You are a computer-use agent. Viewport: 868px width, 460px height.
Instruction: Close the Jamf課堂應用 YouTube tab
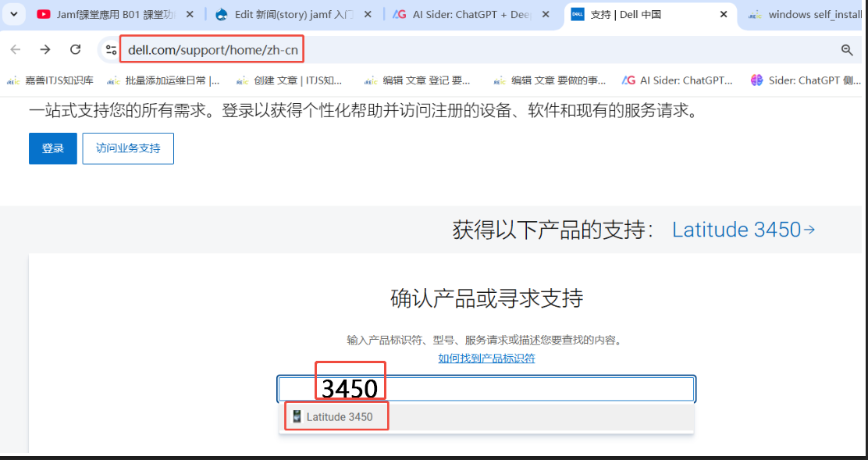tap(190, 15)
